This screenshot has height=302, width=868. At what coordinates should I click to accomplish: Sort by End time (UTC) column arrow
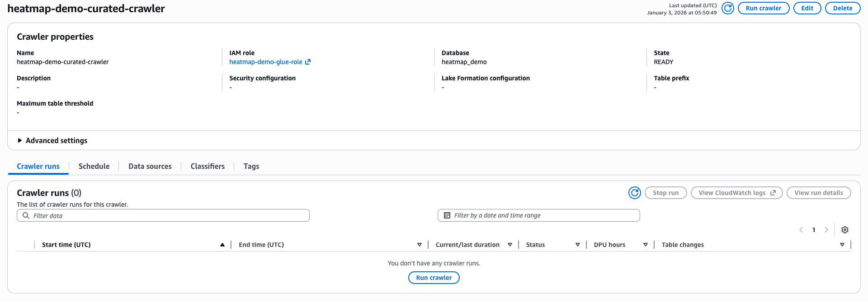tap(420, 245)
